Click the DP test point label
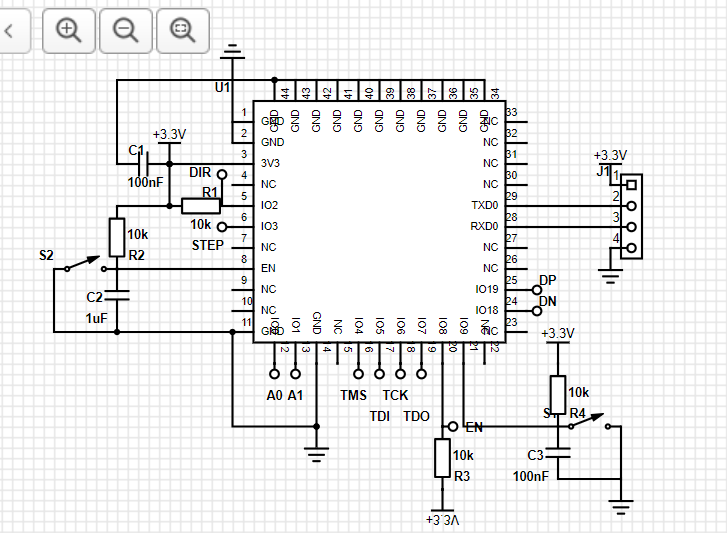Viewport: 727px width, 533px height. coord(548,280)
